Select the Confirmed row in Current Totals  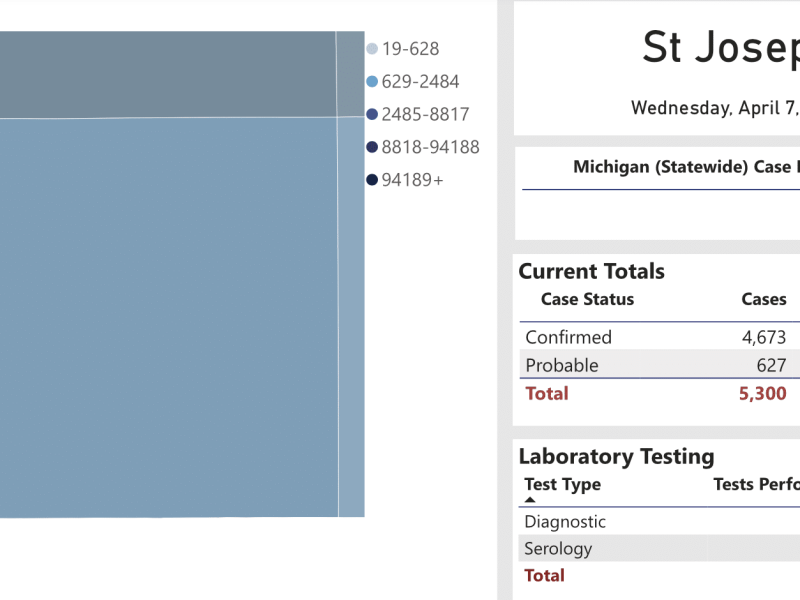coord(568,338)
